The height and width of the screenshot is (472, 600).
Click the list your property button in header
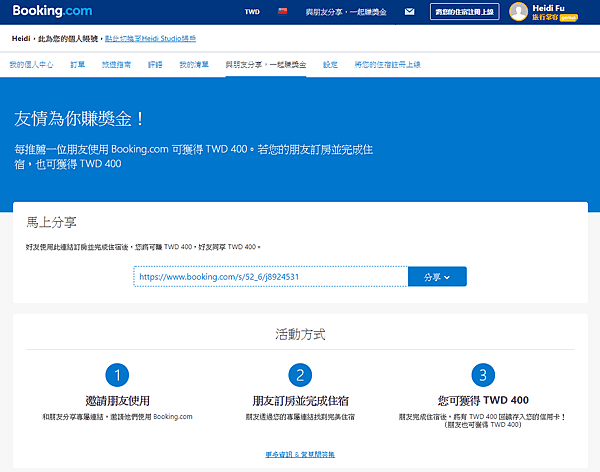tap(465, 12)
